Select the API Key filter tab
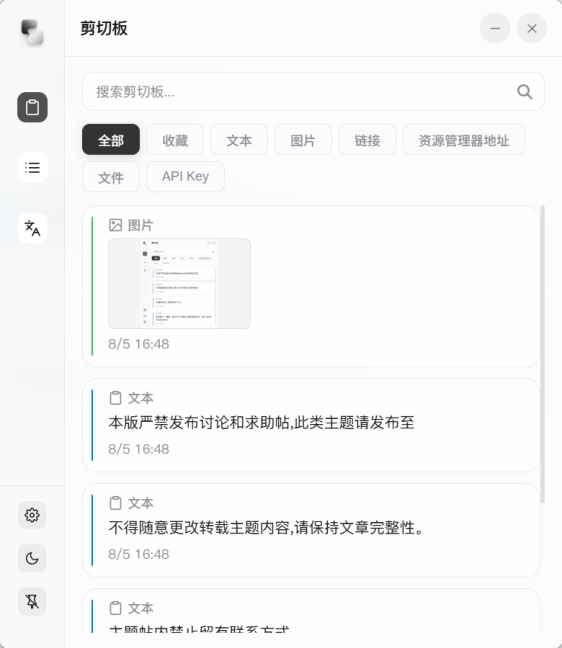The image size is (562, 648). (185, 177)
